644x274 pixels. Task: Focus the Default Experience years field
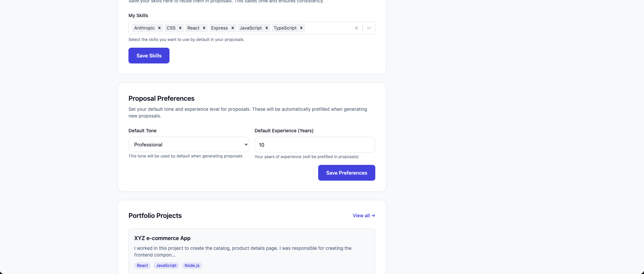[314, 145]
